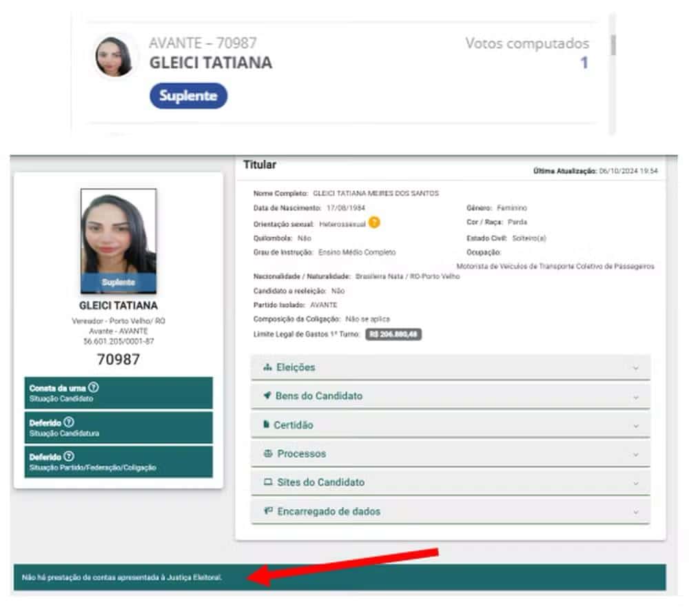The width and height of the screenshot is (689, 616).
Task: Expand the Sites do Candidato chevron
Action: [635, 484]
